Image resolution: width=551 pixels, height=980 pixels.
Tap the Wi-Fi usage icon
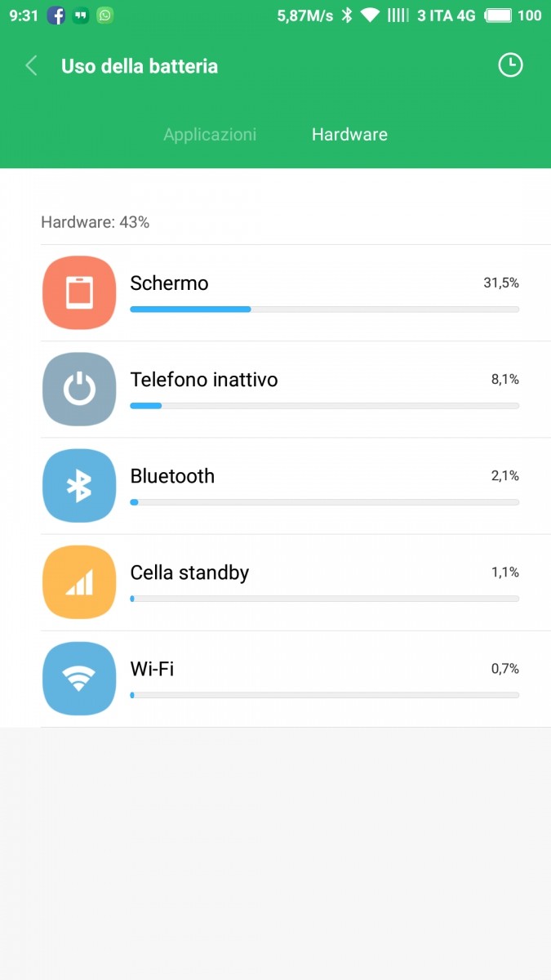coord(79,678)
